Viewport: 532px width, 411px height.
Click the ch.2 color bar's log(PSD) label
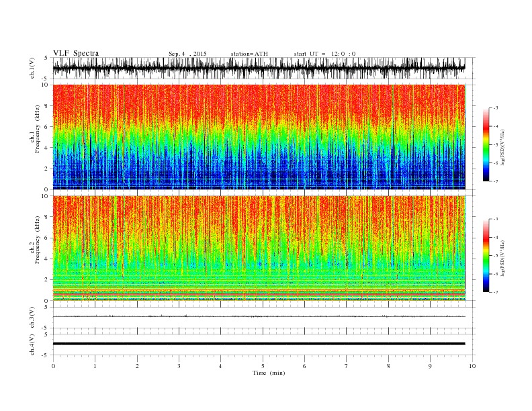click(x=502, y=259)
